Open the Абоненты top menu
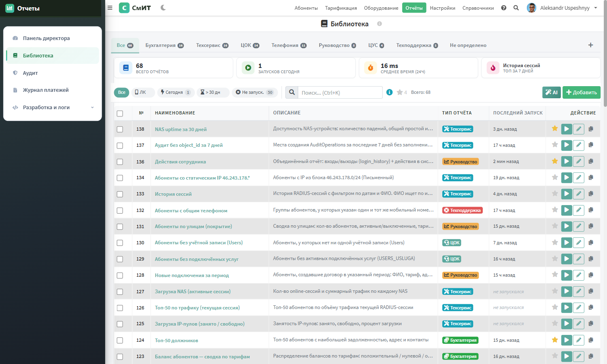607x364 pixels. (306, 8)
